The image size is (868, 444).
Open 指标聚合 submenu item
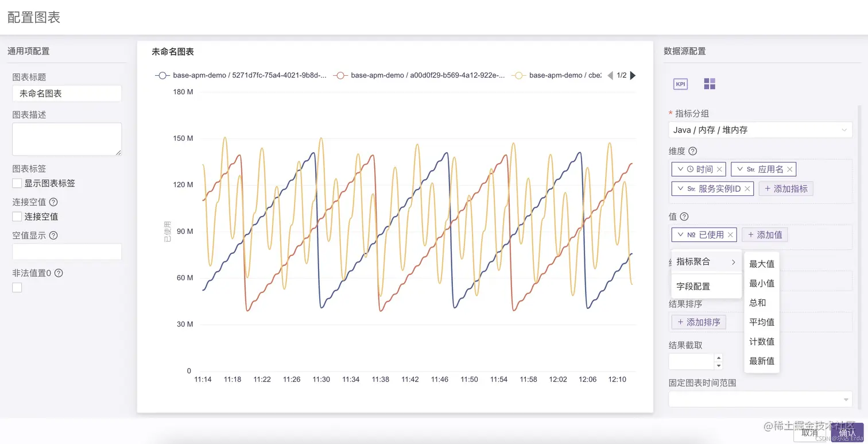(x=707, y=262)
